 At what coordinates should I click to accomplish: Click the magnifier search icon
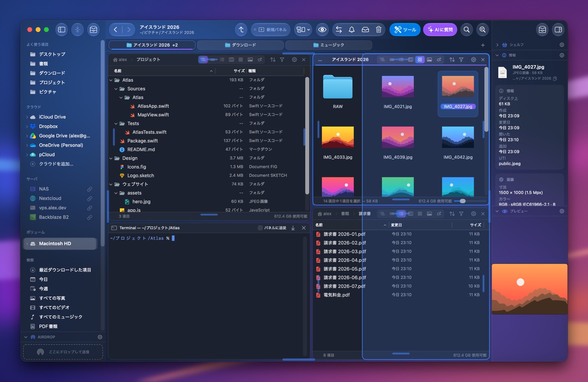coord(467,30)
